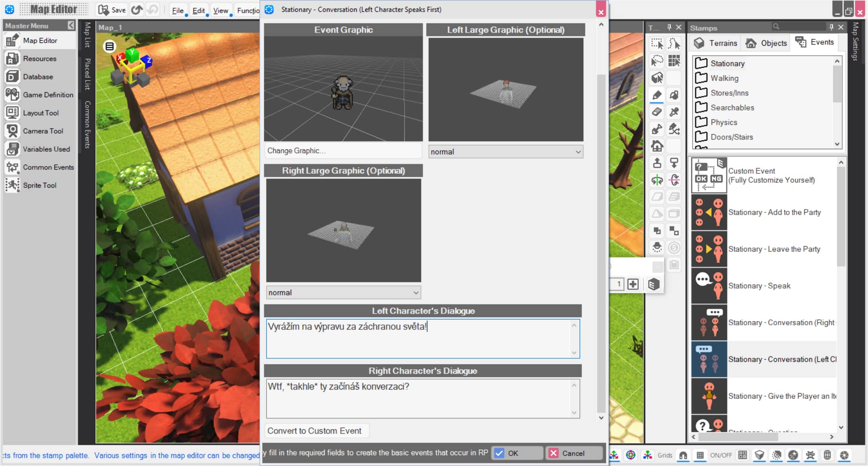
Task: Click the plus button next to number 1
Action: point(633,284)
